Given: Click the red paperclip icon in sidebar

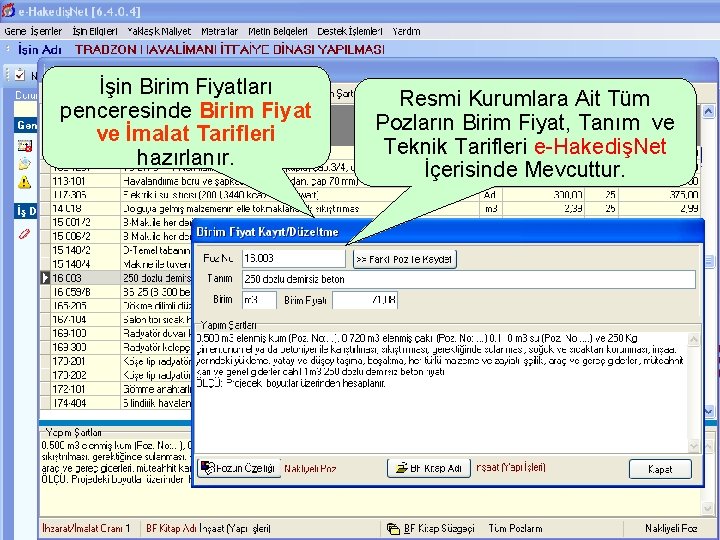Looking at the screenshot, I should 24,234.
